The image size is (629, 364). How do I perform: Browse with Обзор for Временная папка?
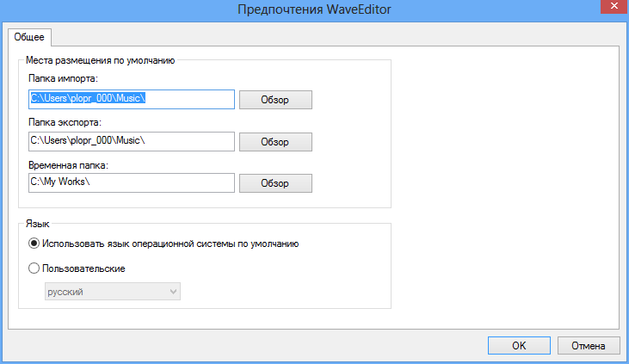coord(275,183)
